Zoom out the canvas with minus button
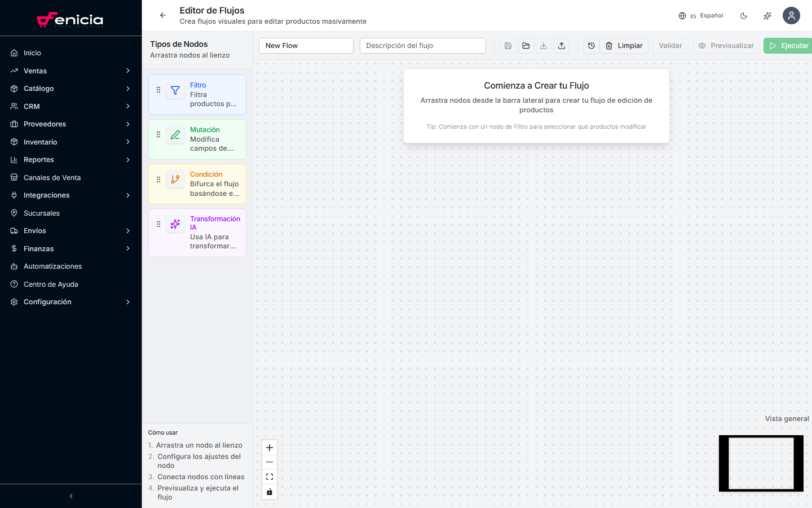Screen dimensions: 812x508 click(x=270, y=462)
